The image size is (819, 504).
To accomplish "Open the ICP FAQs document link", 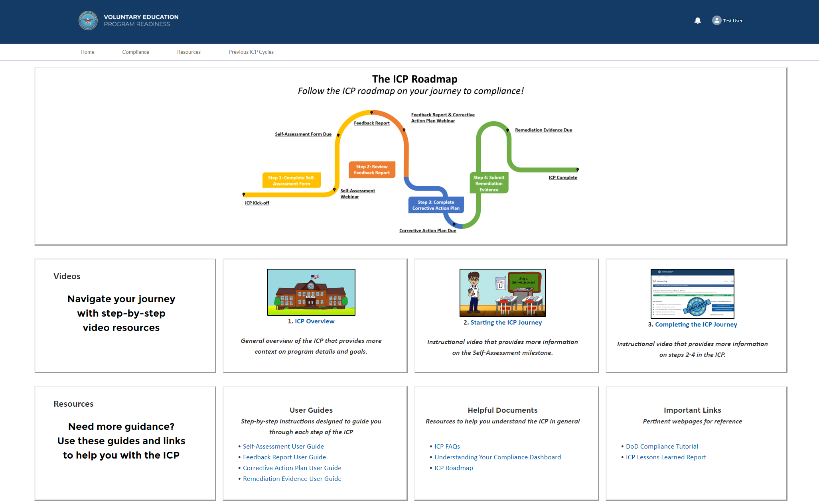I will [447, 446].
